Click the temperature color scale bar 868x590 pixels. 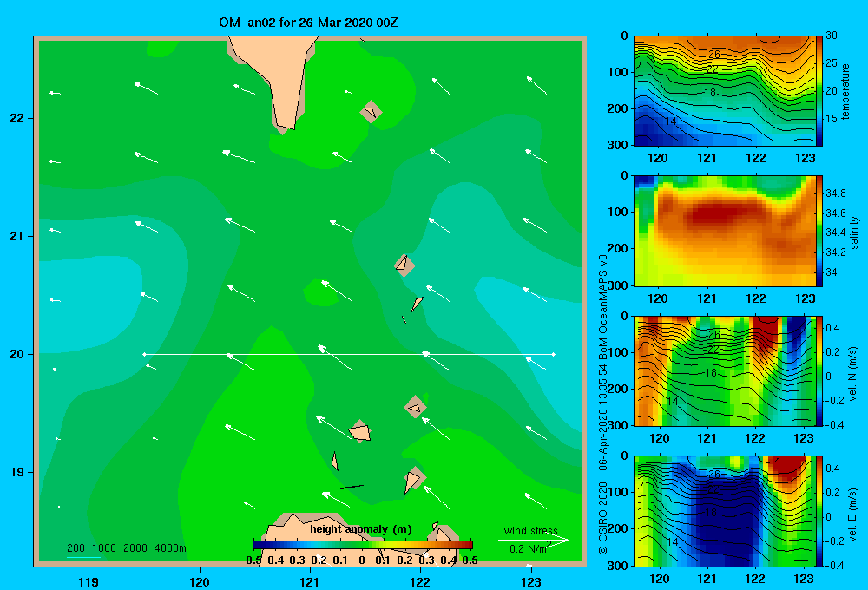click(x=819, y=91)
